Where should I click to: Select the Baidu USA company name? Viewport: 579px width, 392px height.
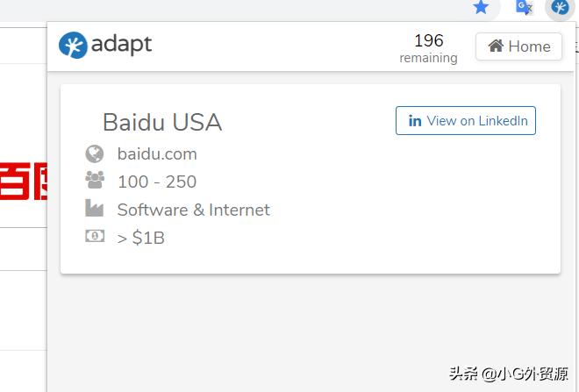[162, 122]
